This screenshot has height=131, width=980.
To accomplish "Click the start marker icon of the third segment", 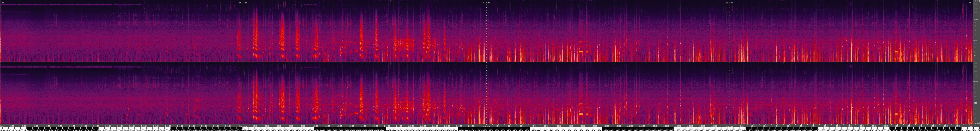I will click(489, 2).
